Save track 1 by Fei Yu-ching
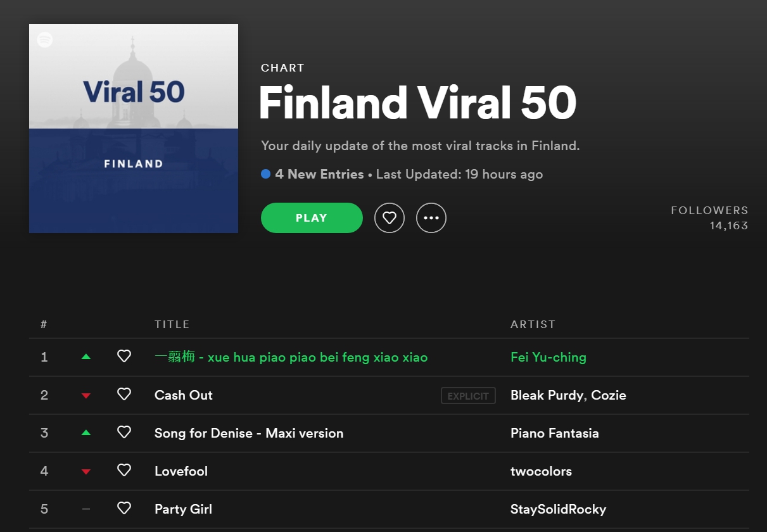This screenshot has width=767, height=532. (124, 357)
